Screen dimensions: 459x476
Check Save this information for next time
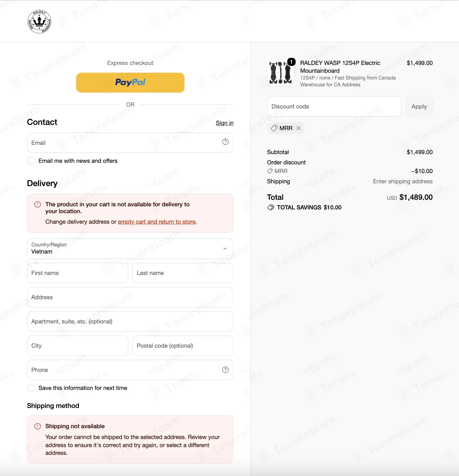31,388
